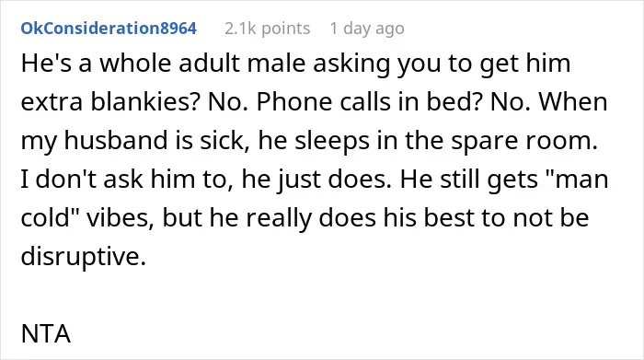Image resolution: width=644 pixels, height=360 pixels.
Task: Open OkConsideration8964's user profile
Action: click(109, 29)
